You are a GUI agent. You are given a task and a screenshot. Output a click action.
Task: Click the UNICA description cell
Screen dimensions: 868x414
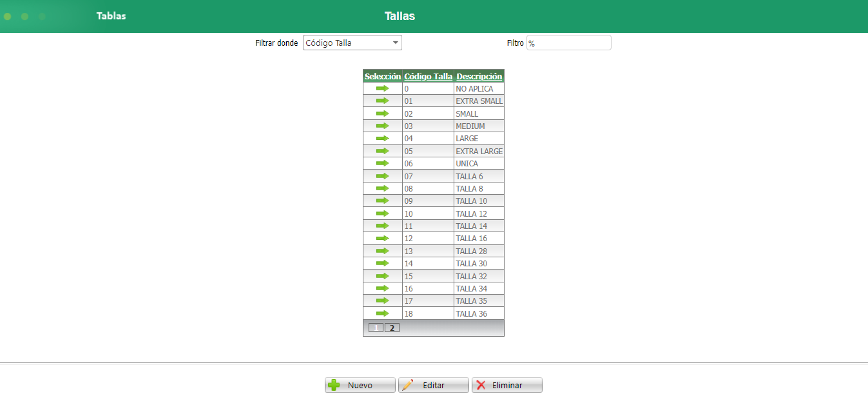click(x=479, y=164)
